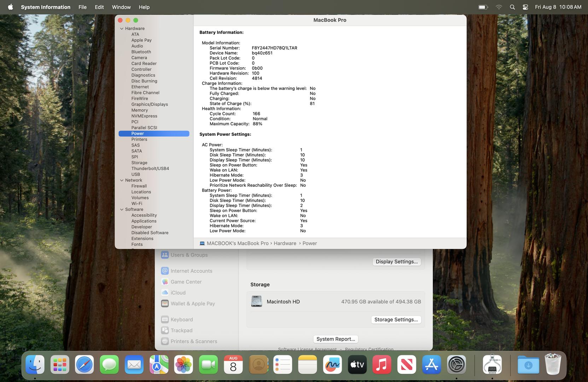588x382 pixels.
Task: Click Power in the path bar
Action: tap(310, 243)
